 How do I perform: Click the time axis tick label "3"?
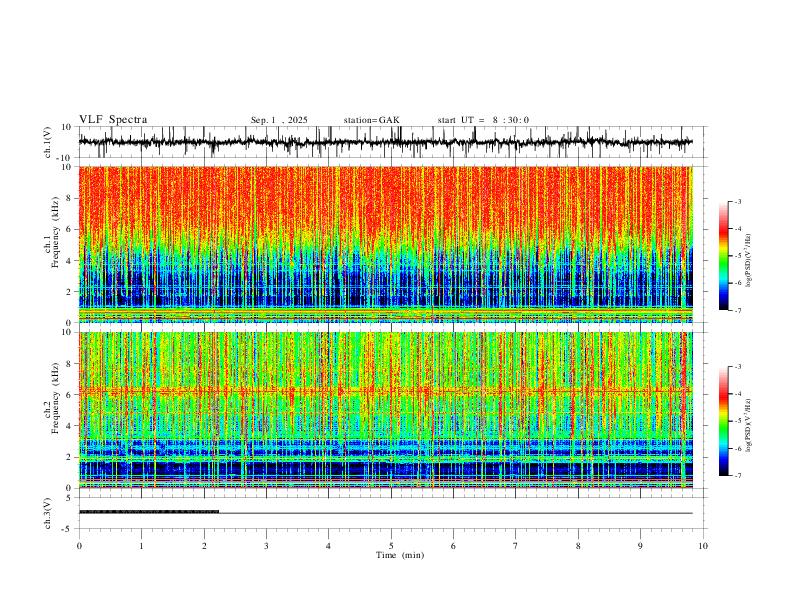(266, 546)
